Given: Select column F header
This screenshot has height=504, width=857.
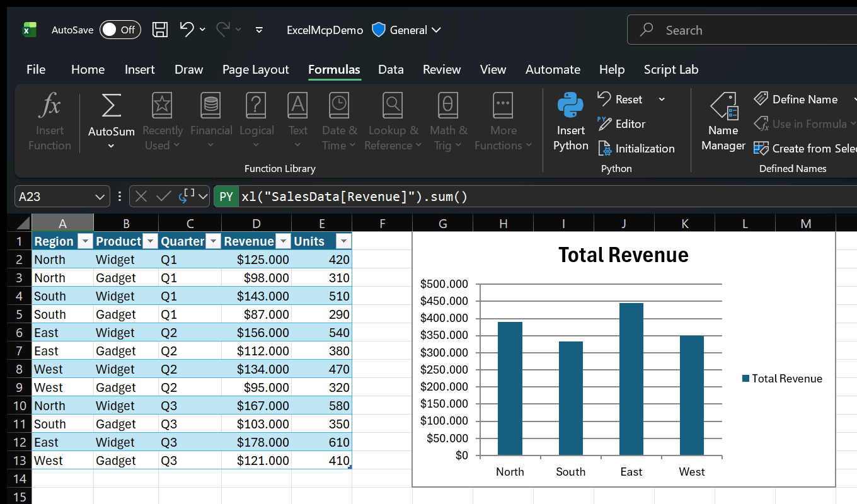Looking at the screenshot, I should [382, 223].
